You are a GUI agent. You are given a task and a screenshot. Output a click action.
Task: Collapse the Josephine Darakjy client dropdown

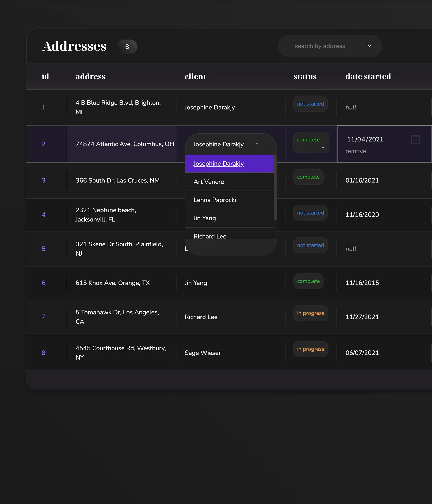pyautogui.click(x=257, y=144)
